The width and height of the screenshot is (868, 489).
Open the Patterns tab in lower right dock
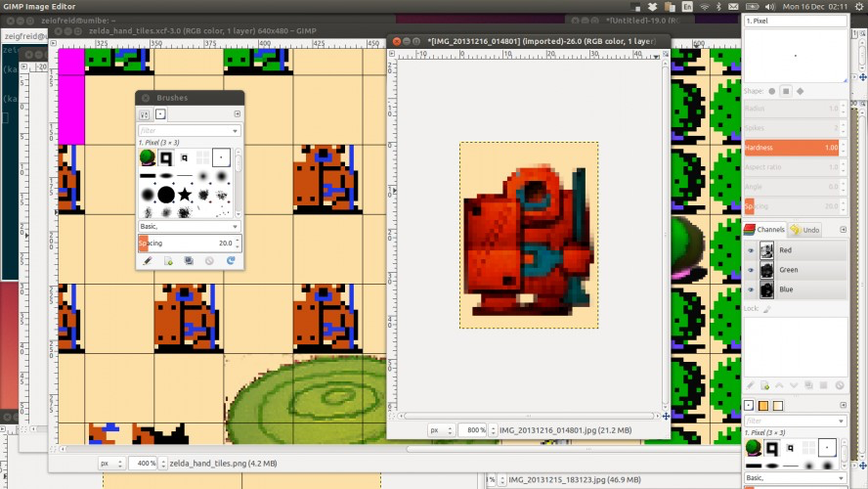pyautogui.click(x=763, y=406)
